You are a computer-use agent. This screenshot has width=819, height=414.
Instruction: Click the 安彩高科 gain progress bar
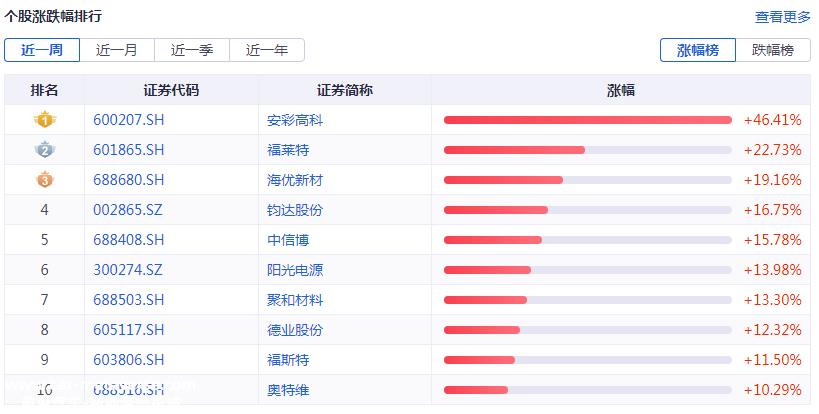pos(588,120)
